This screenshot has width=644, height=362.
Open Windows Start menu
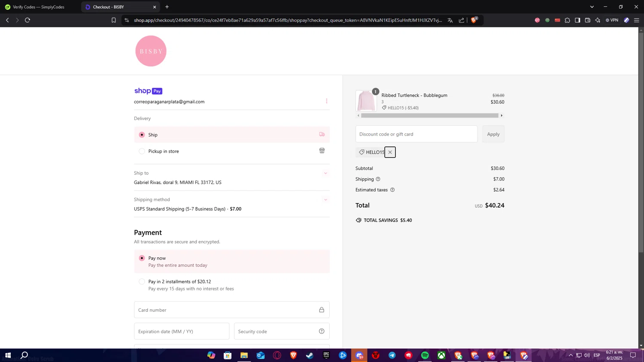pyautogui.click(x=8, y=355)
